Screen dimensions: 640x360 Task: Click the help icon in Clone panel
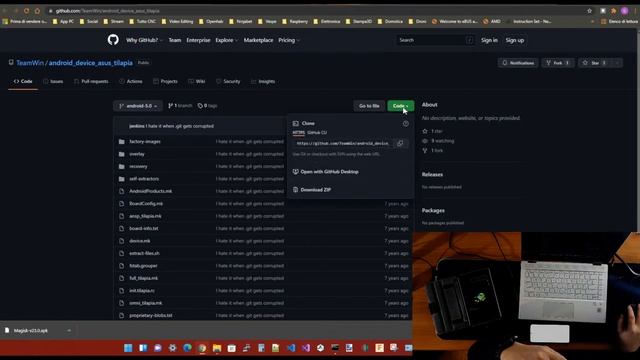[x=405, y=123]
